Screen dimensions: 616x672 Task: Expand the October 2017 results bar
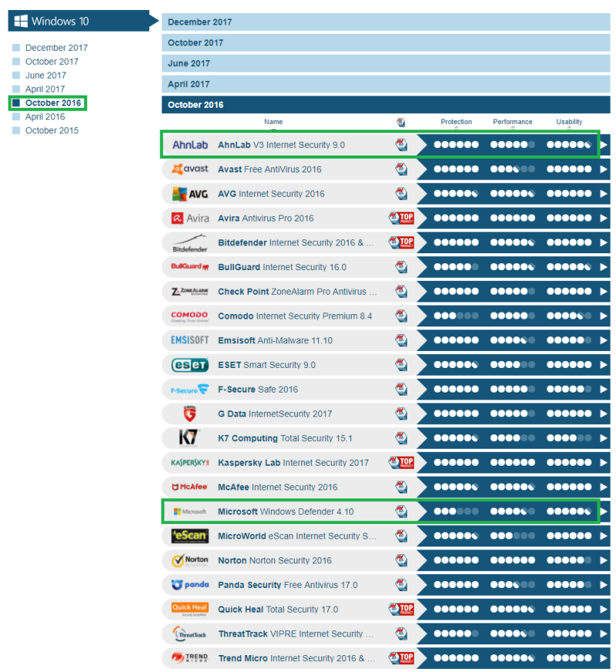pos(386,43)
